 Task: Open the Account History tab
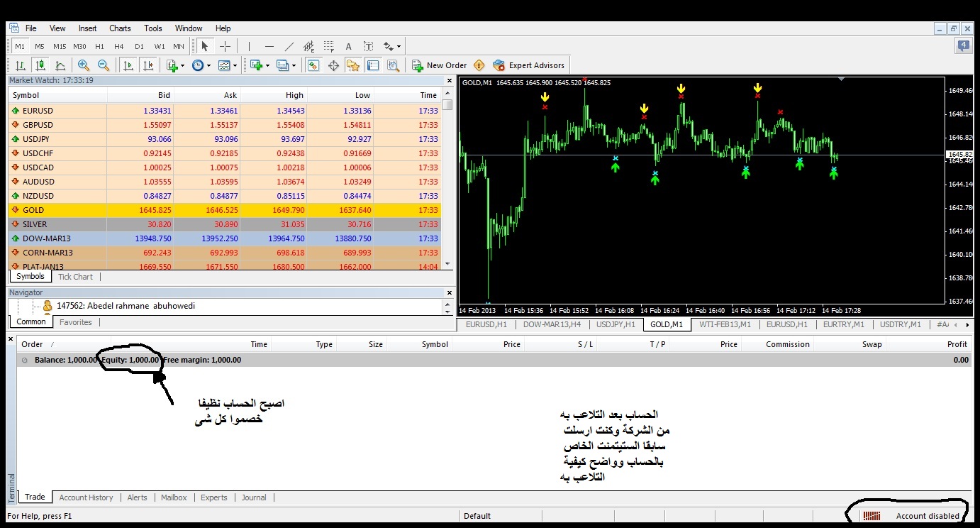coord(86,497)
